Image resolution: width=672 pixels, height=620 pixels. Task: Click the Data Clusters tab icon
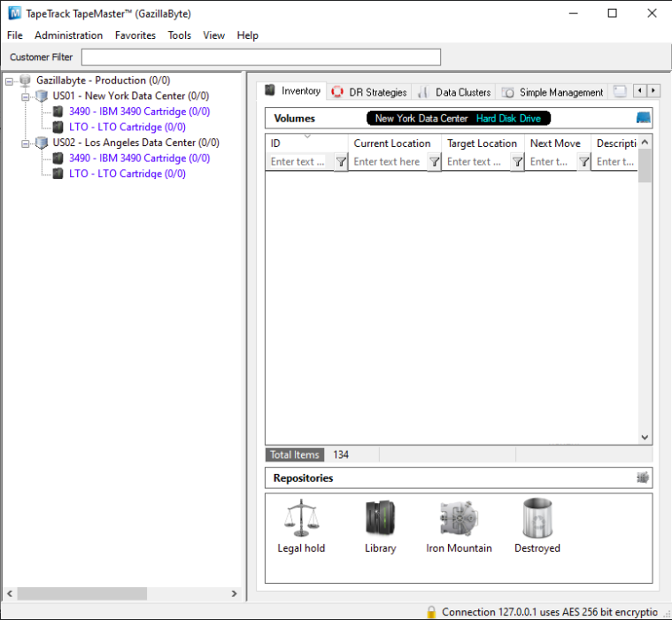tap(423, 92)
